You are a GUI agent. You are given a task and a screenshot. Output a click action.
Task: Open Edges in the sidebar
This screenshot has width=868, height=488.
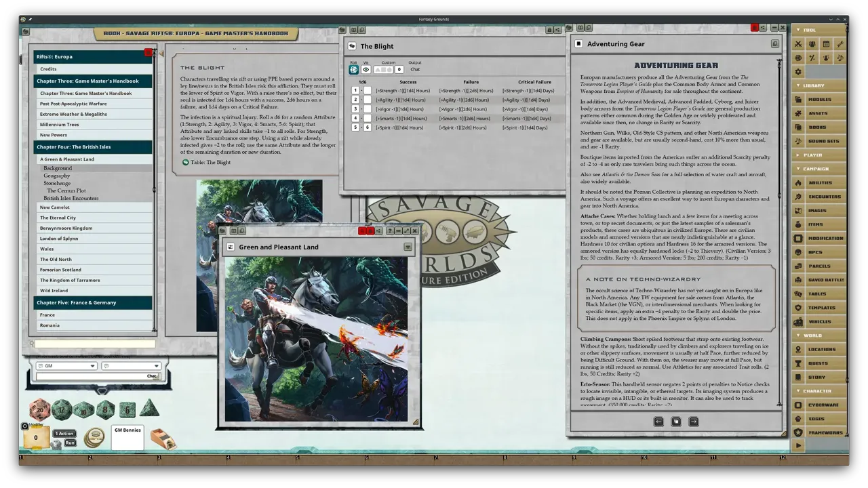[818, 419]
